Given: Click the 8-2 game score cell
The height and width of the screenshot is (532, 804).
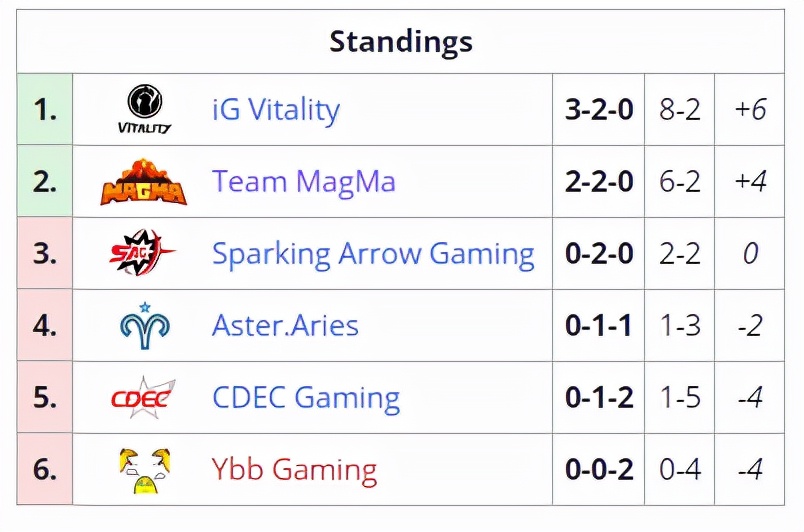Looking at the screenshot, I should 679,110.
